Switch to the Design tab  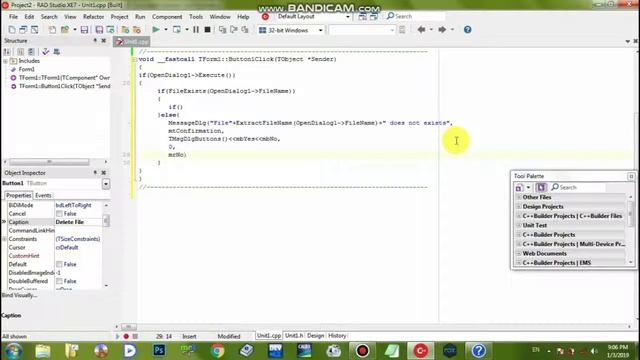click(x=315, y=336)
